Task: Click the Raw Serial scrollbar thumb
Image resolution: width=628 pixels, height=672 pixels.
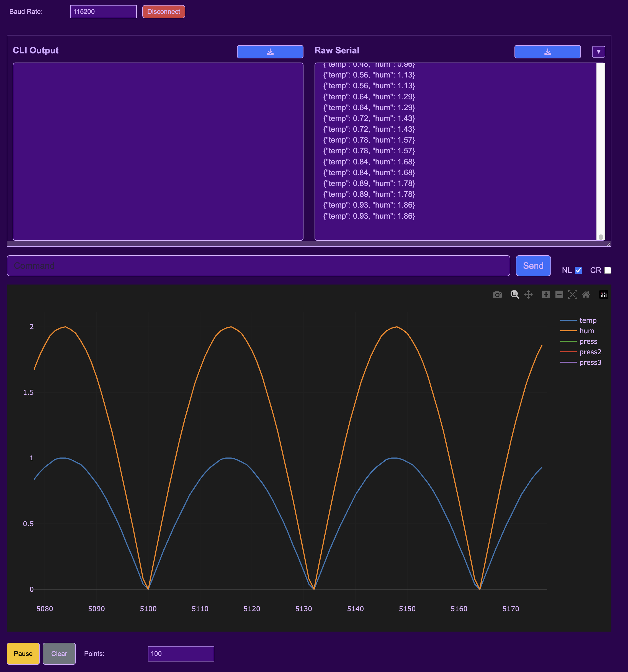Action: click(x=601, y=237)
